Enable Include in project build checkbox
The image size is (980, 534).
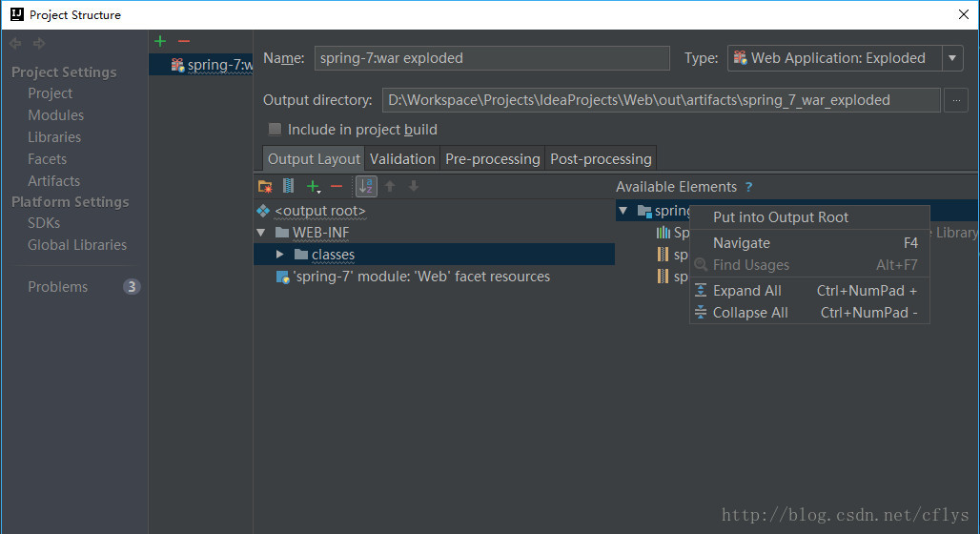click(275, 130)
